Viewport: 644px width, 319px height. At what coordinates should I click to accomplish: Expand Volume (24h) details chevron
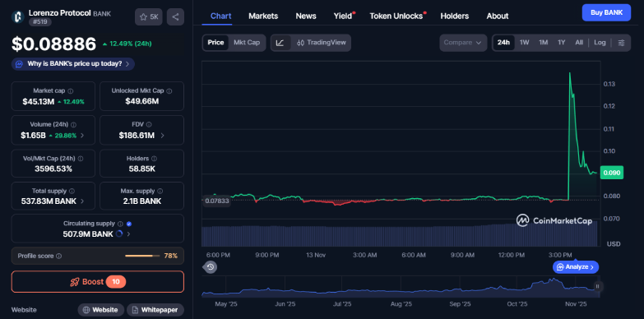click(x=82, y=136)
